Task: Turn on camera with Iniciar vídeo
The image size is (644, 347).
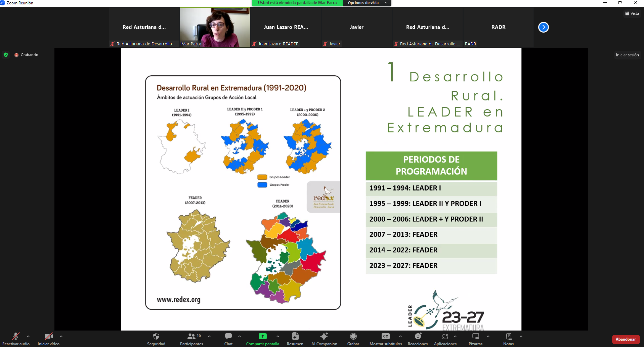Action: [48, 339]
